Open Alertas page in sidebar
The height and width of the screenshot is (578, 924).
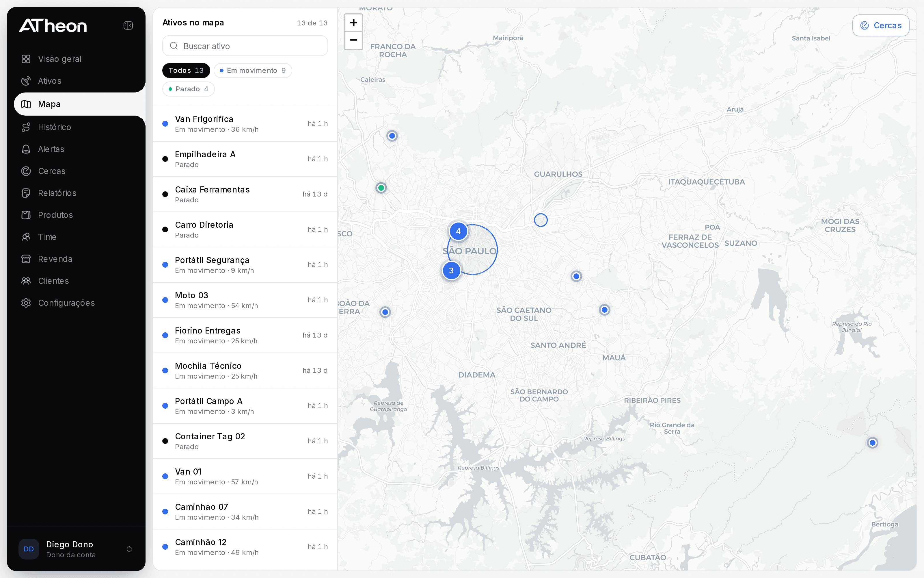[79, 149]
